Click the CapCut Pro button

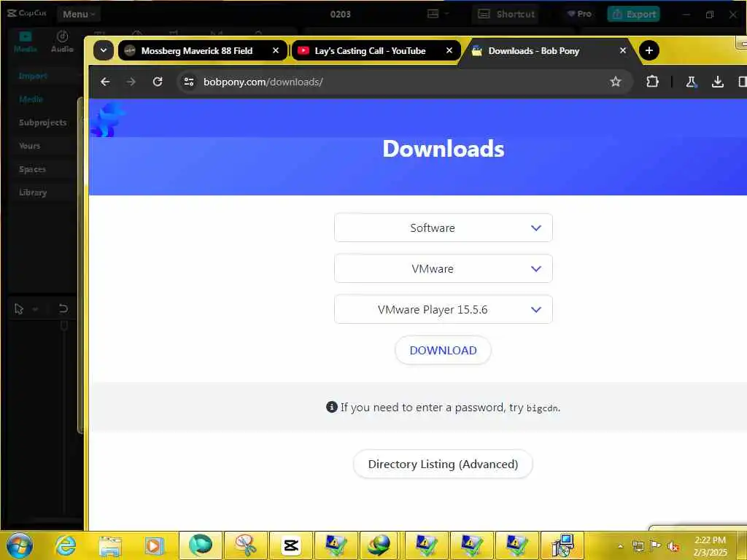579,15
